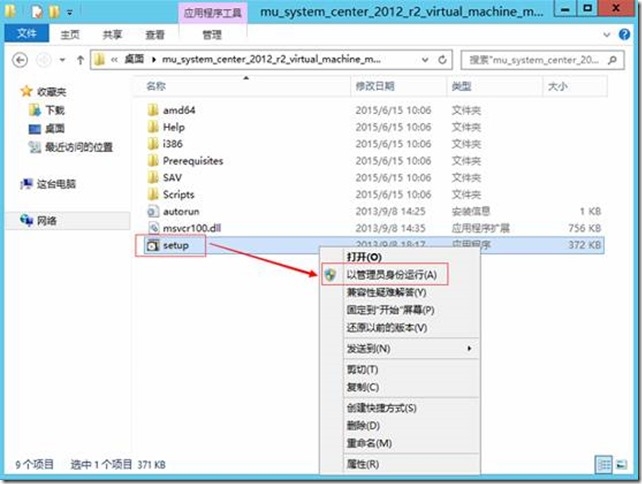The height and width of the screenshot is (484, 642).
Task: Refresh the current folder
Action: [x=442, y=60]
